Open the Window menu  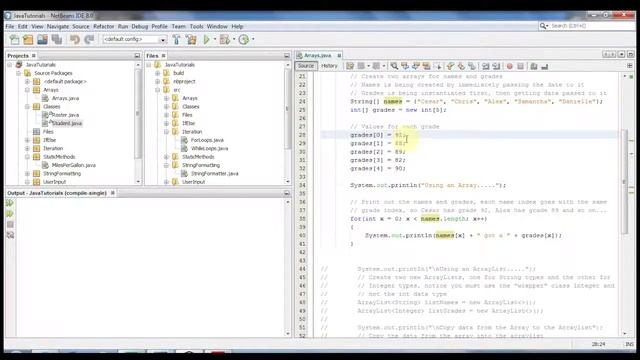217,27
